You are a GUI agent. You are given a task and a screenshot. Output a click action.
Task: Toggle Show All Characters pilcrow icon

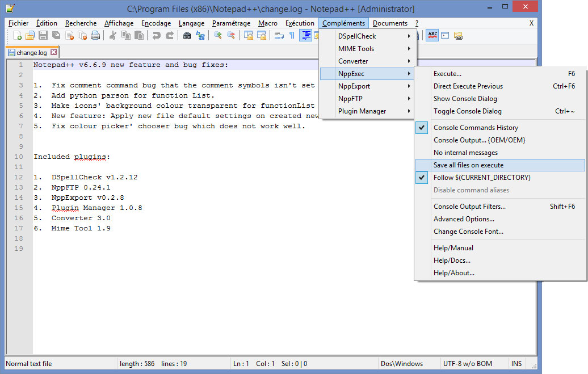pos(292,36)
